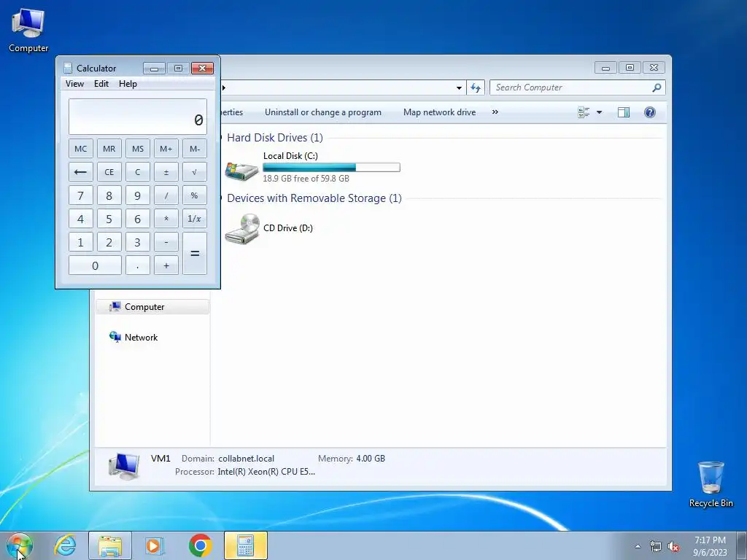
Task: Show hidden system tray icons
Action: [x=638, y=546]
